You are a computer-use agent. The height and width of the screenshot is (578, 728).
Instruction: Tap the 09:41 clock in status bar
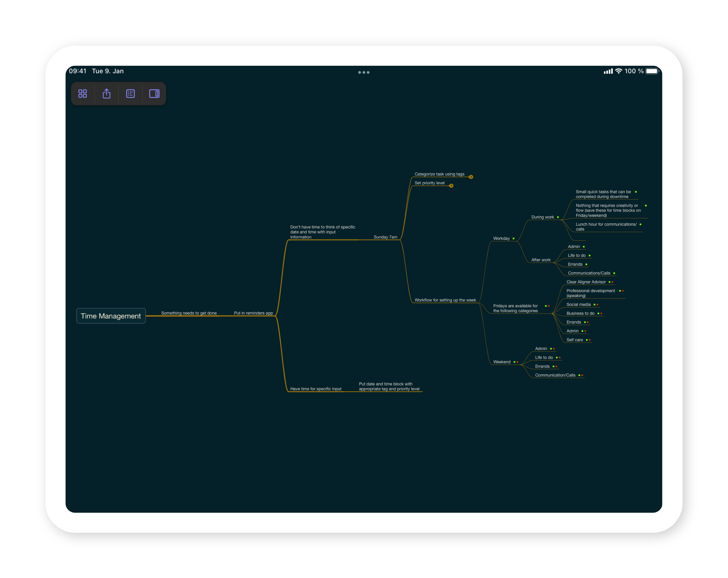pos(78,71)
